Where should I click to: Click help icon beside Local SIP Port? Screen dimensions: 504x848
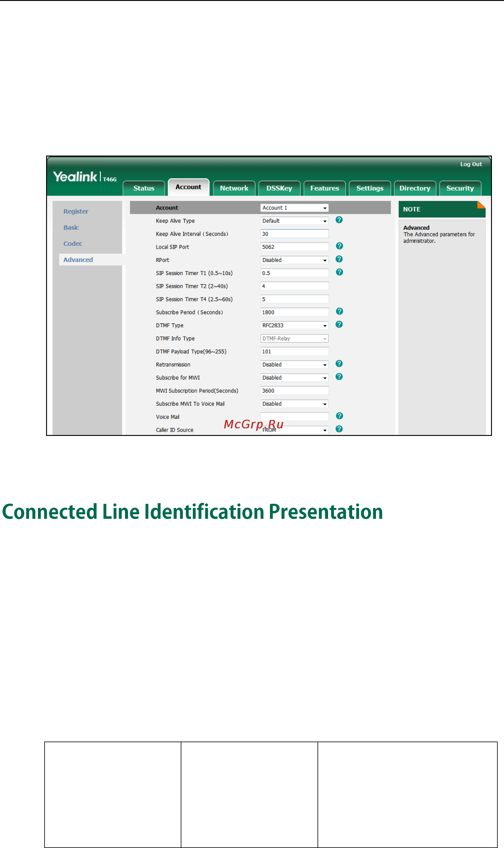[x=339, y=246]
